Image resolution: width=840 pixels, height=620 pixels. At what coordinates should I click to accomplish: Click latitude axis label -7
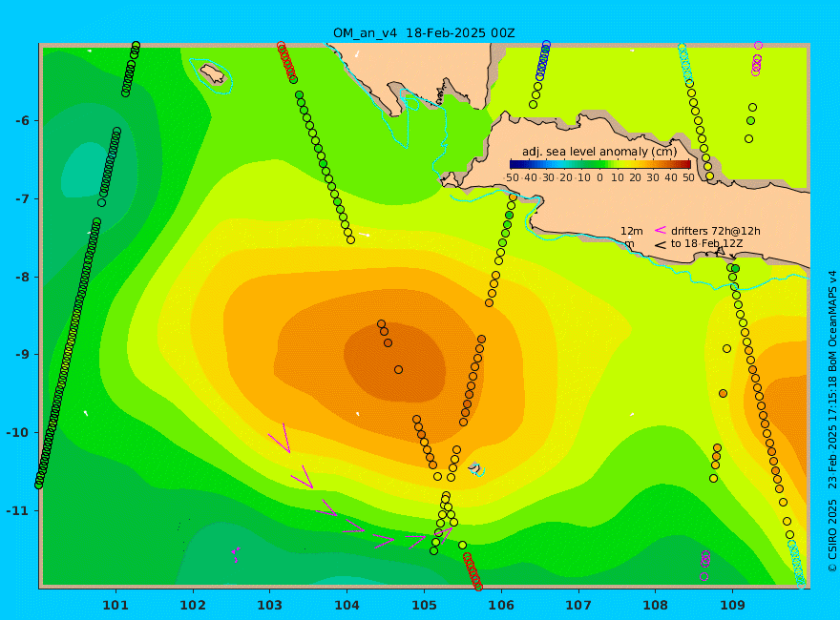point(22,199)
